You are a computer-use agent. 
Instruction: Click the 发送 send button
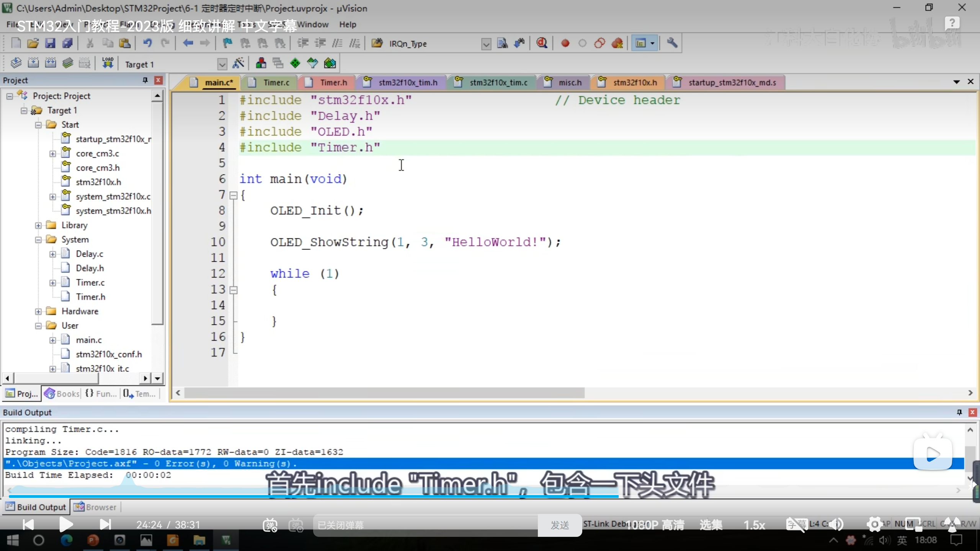click(x=560, y=525)
